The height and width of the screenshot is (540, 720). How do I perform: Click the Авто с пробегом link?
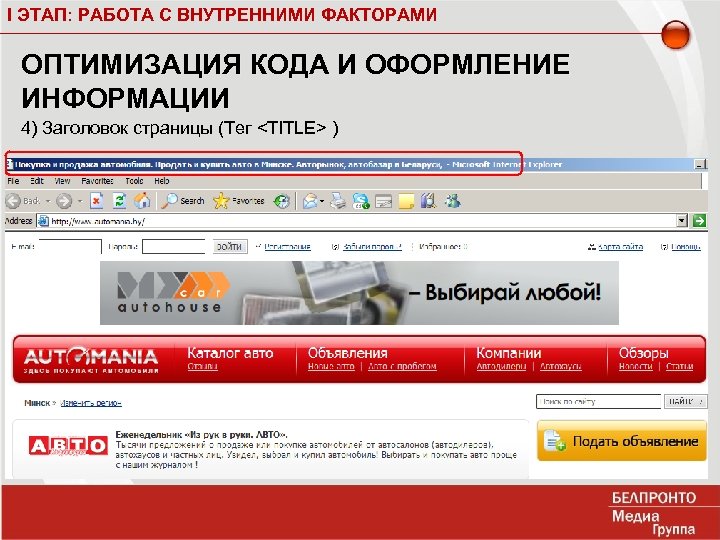tap(402, 366)
